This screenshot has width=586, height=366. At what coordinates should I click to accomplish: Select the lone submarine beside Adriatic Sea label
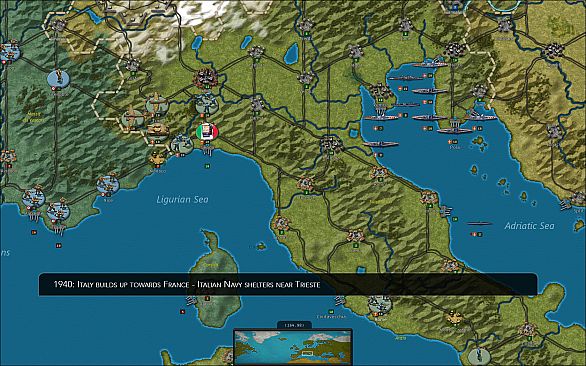coord(479,223)
